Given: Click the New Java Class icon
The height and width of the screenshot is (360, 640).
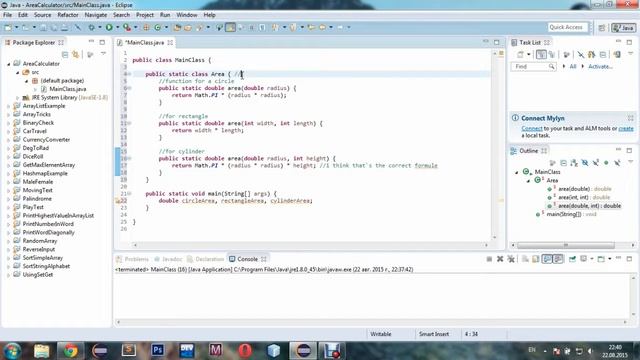Looking at the screenshot, I should (158, 27).
